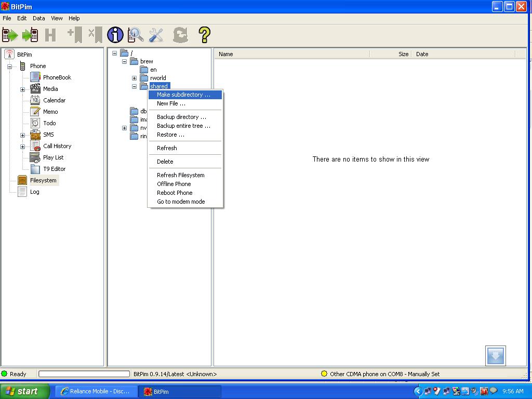The image size is (532, 399).
Task: Collapse the Phone tree node
Action: [x=9, y=66]
